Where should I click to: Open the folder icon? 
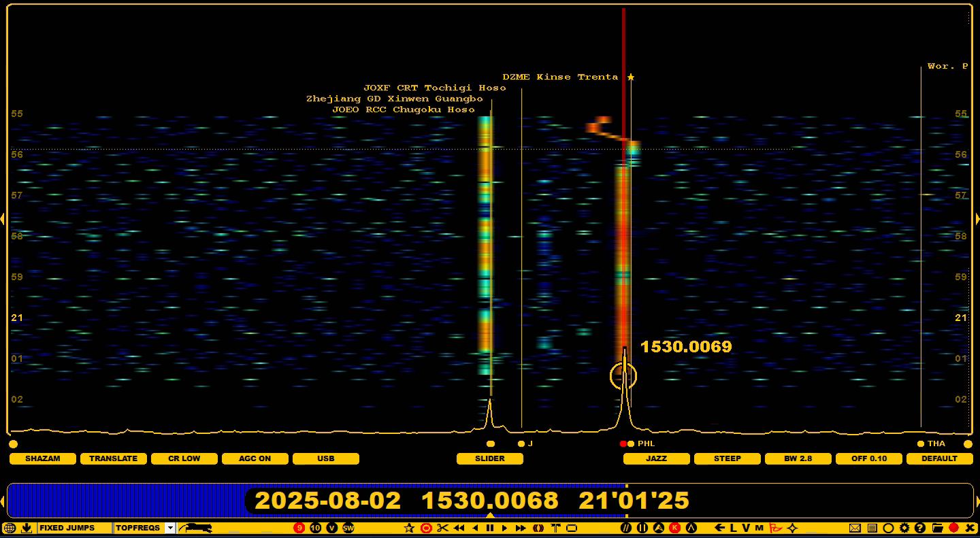click(937, 528)
